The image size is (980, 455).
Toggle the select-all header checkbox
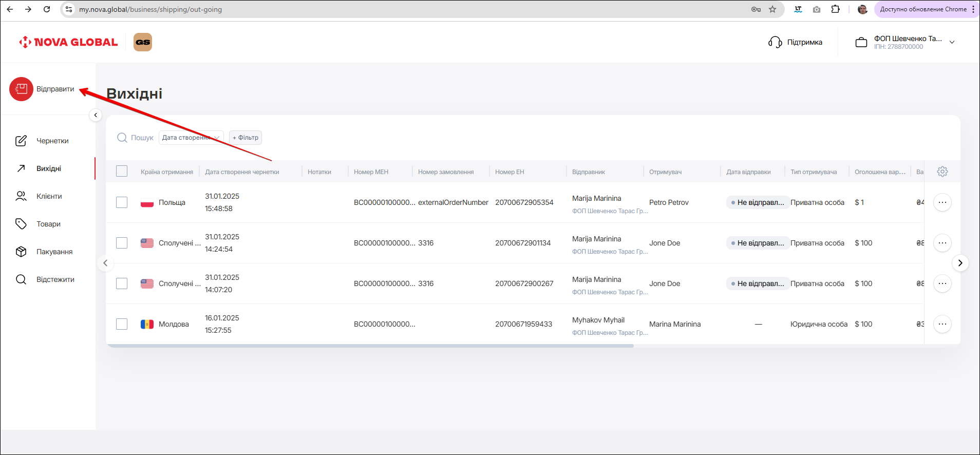[122, 172]
